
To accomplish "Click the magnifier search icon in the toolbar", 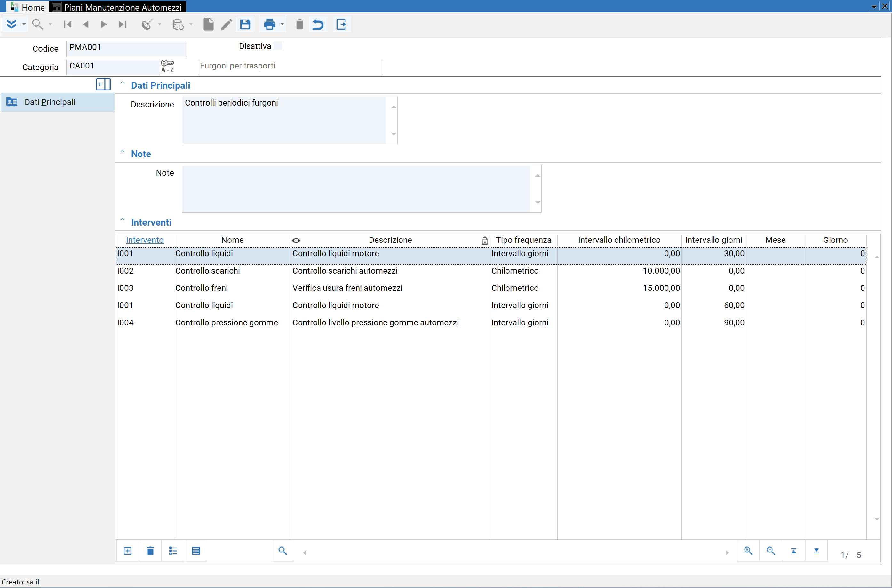I will click(x=37, y=24).
